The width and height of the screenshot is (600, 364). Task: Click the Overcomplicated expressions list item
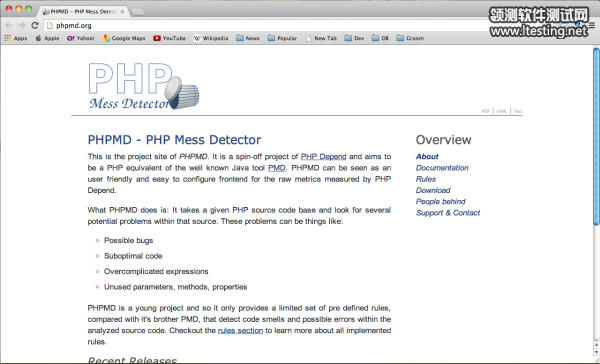click(156, 271)
